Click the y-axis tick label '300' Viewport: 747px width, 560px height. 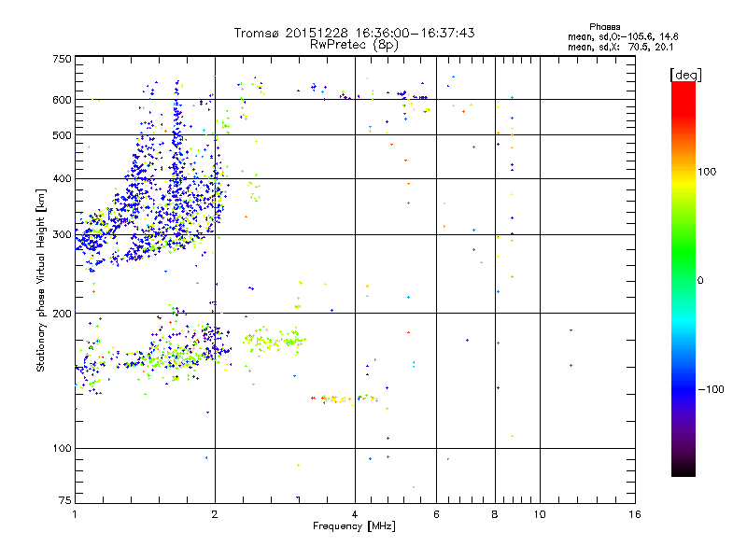click(63, 235)
